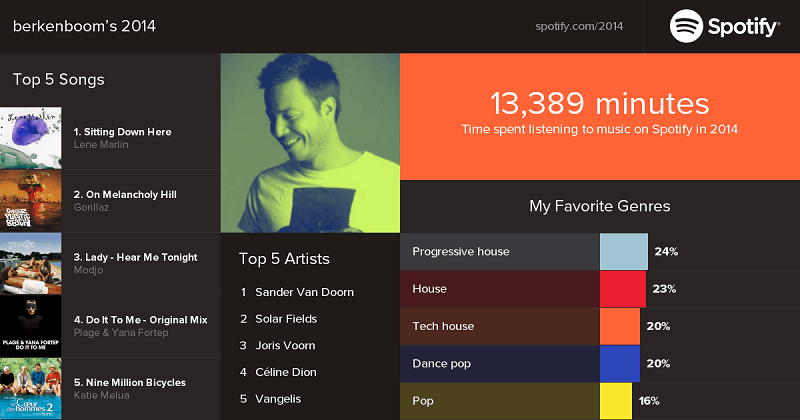Choose Joris Voorn from the artist list

click(285, 345)
